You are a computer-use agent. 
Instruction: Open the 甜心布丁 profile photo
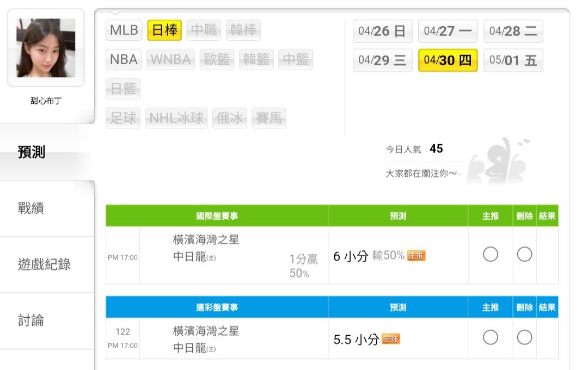point(46,48)
